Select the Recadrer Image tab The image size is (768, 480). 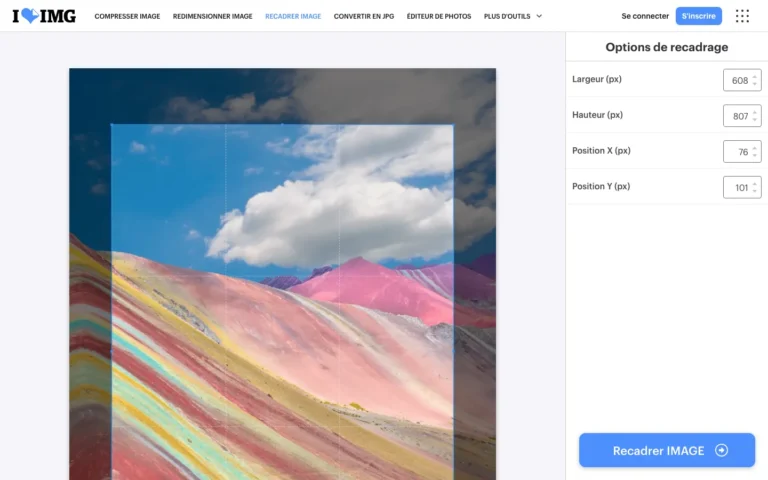tap(293, 16)
